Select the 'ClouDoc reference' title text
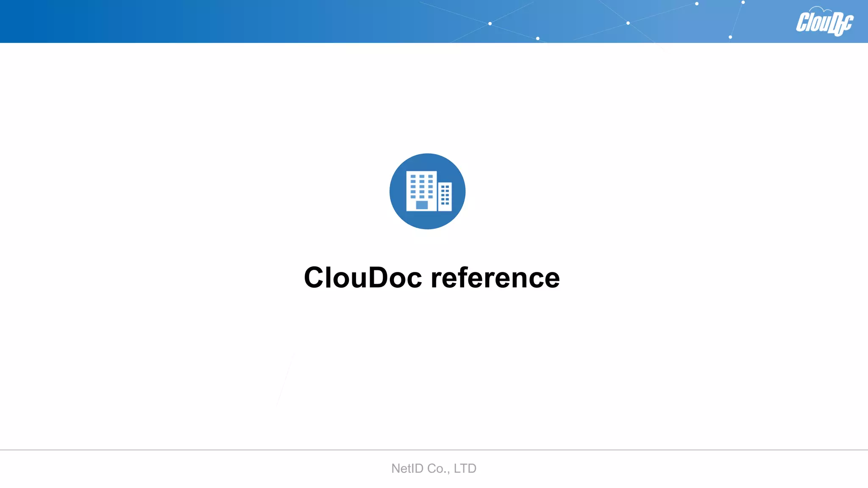The width and height of the screenshot is (868, 488). [432, 277]
